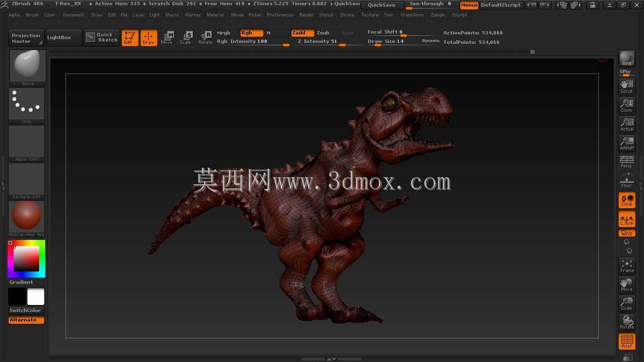This screenshot has height=362, width=644.
Task: Click the DefaultZScript button
Action: [501, 5]
